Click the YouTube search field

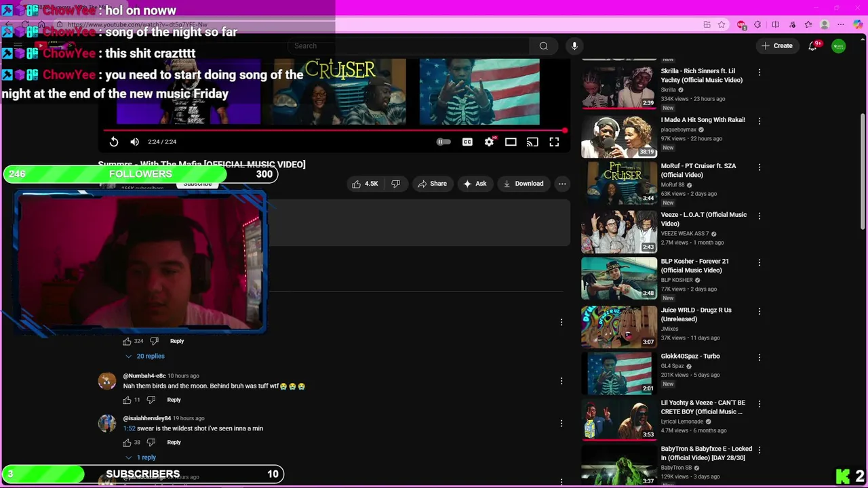click(x=408, y=46)
